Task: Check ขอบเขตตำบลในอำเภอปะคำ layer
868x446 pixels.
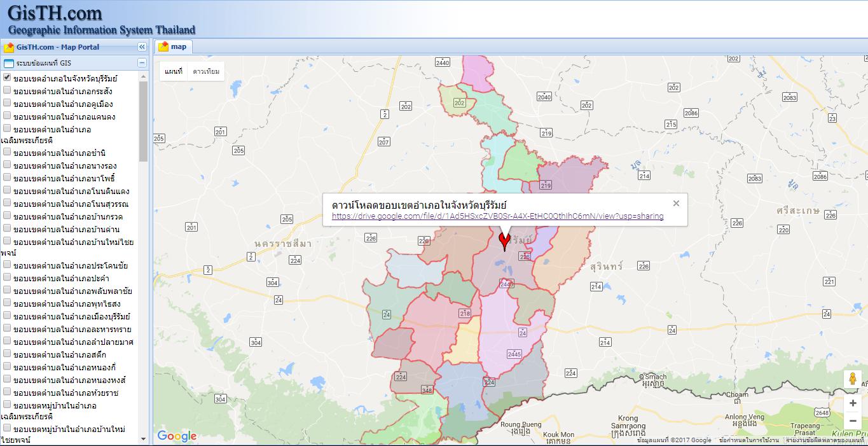Action: [x=7, y=277]
